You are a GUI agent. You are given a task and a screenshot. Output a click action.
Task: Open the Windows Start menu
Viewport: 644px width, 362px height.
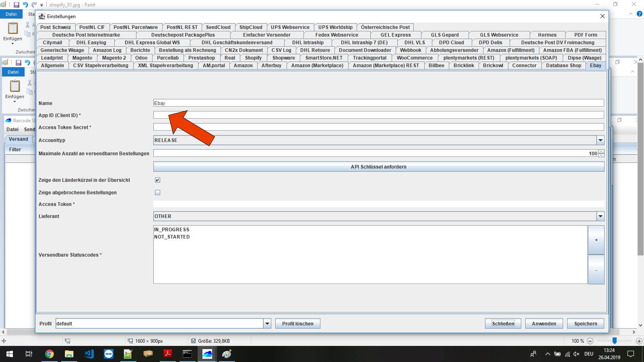[10, 354]
